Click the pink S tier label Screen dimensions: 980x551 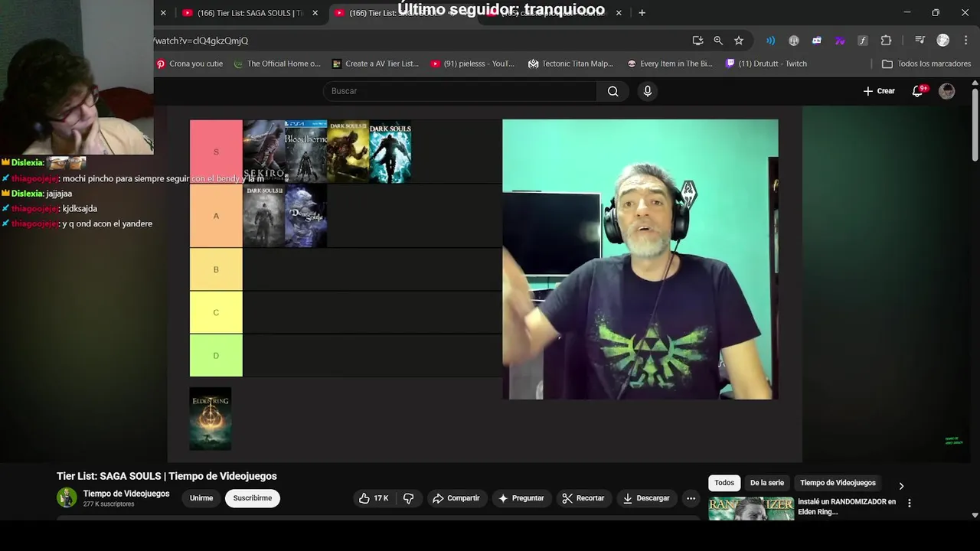point(216,152)
